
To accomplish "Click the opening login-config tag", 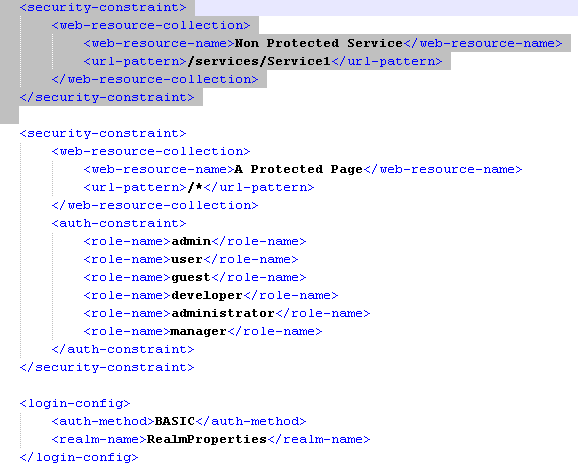I will 75,403.
